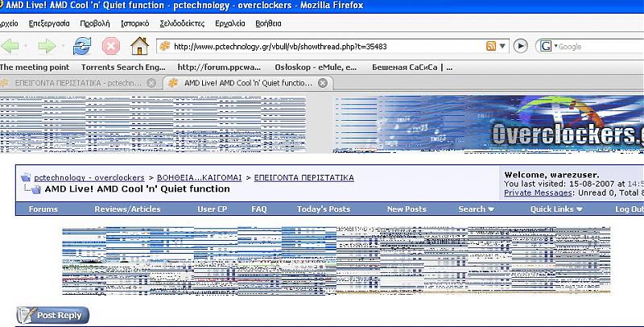Click the Google search input field
This screenshot has height=327, width=644.
601,47
